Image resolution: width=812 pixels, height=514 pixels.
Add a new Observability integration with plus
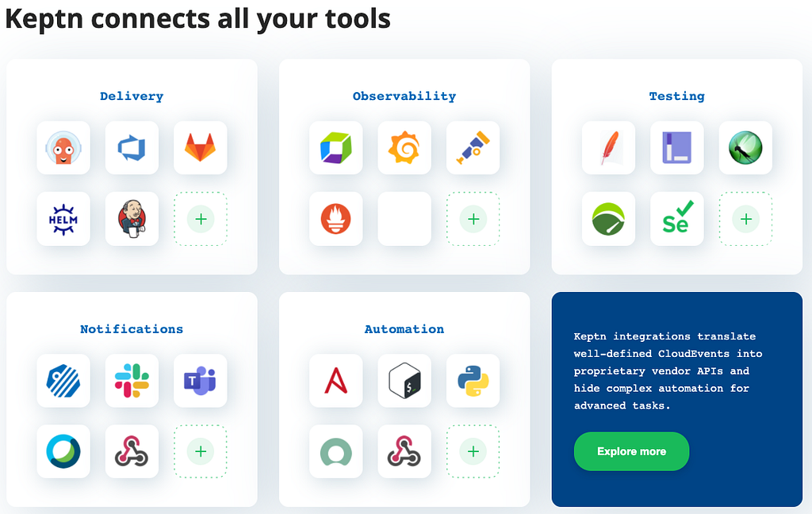pos(473,219)
